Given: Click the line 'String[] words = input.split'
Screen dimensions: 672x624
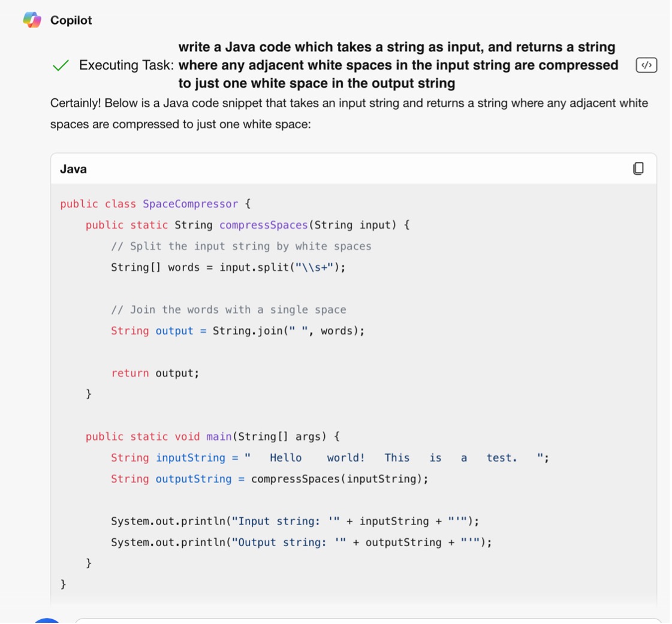Looking at the screenshot, I should coord(228,267).
